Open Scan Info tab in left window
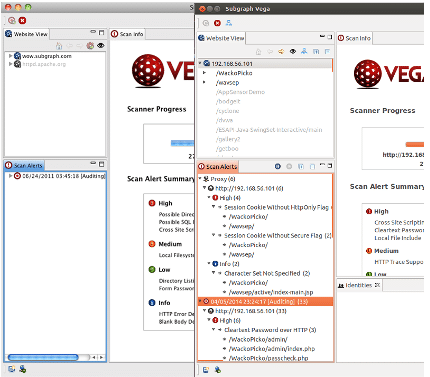The height and width of the screenshot is (377, 430). point(127,34)
